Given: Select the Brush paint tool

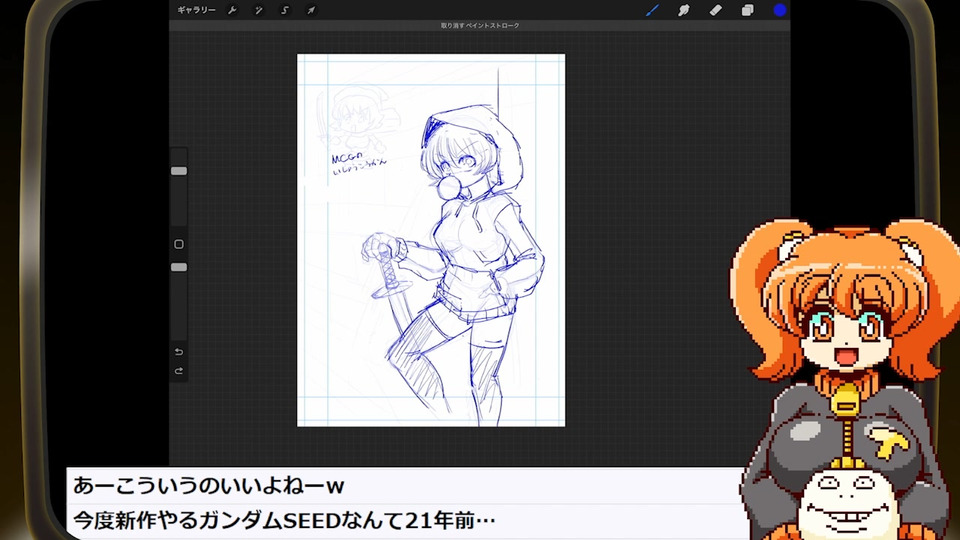Looking at the screenshot, I should [x=653, y=10].
